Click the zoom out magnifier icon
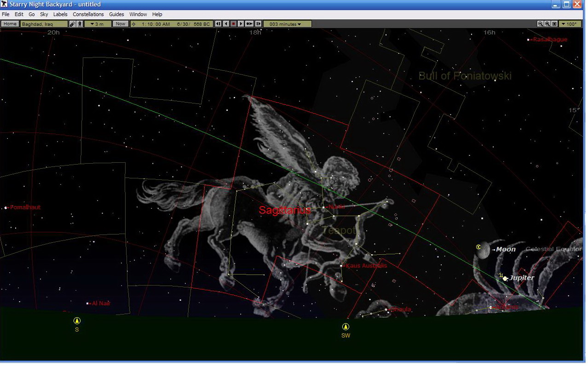Image resolution: width=588 pixels, height=366 pixels. [541, 24]
